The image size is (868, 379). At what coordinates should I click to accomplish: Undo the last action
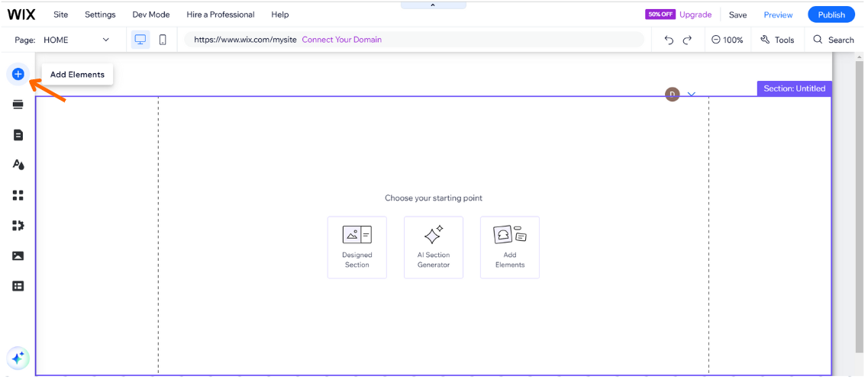669,40
